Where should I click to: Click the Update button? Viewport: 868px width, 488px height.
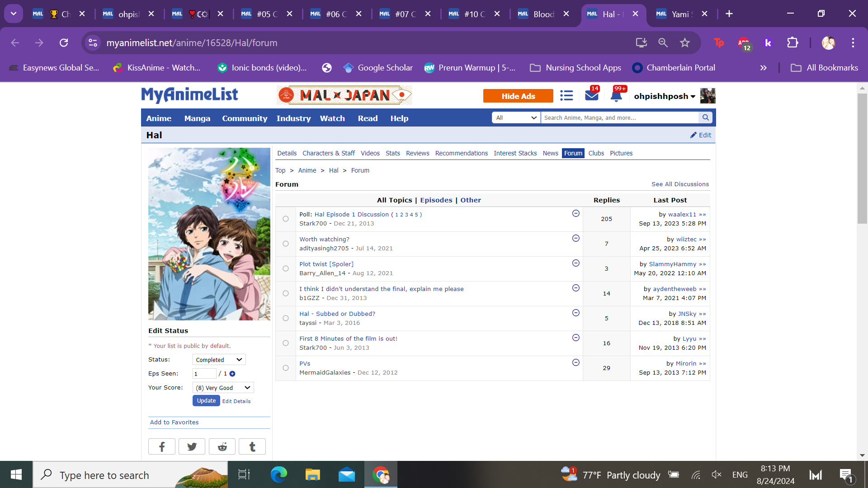click(x=206, y=401)
